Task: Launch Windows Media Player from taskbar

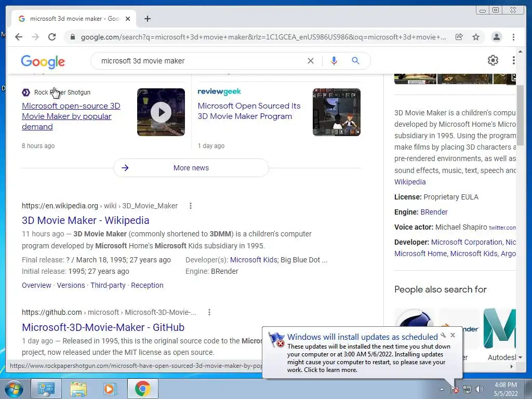Action: 109,389
